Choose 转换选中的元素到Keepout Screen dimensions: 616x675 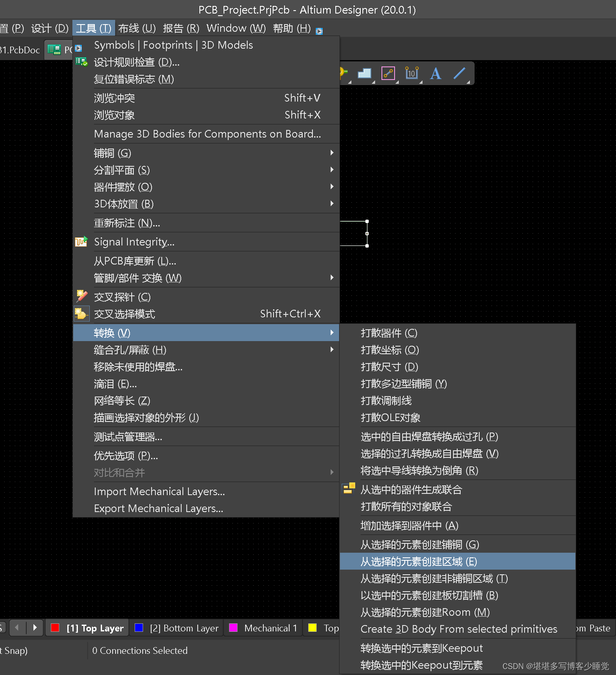(x=458, y=648)
